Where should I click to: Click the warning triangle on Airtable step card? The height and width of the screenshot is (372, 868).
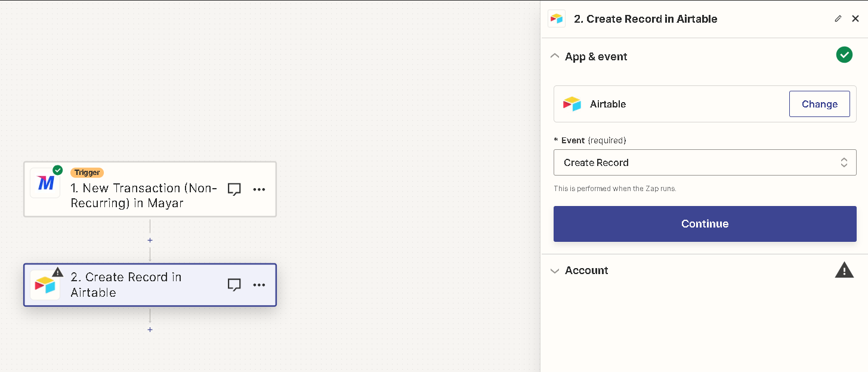click(x=58, y=272)
